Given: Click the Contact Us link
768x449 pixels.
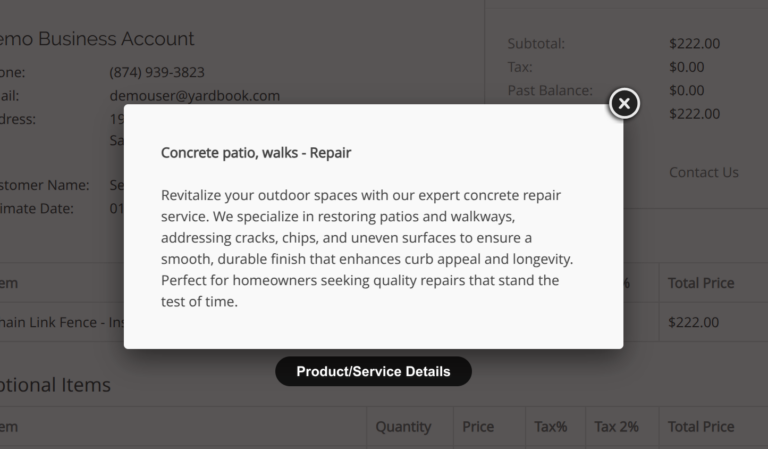Looking at the screenshot, I should 703,172.
